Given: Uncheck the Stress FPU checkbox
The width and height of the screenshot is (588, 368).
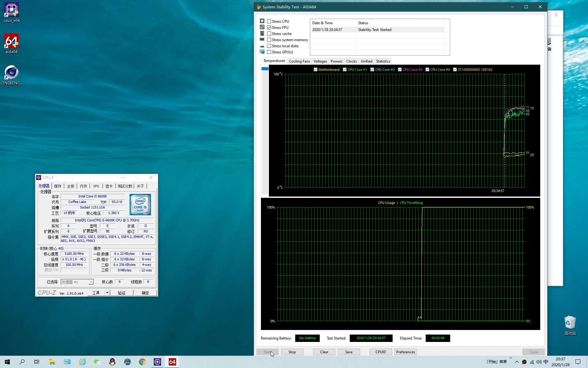Looking at the screenshot, I should [x=269, y=27].
